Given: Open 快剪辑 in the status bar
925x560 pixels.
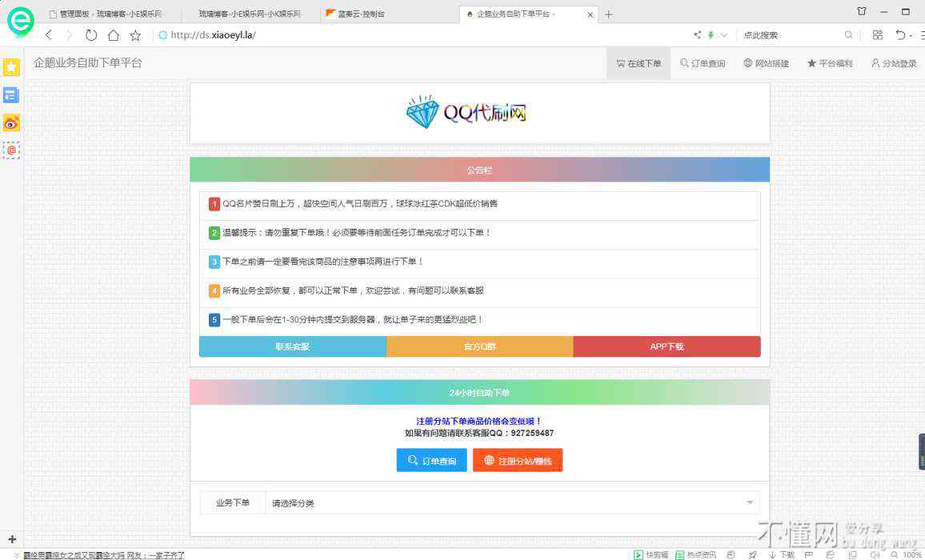Looking at the screenshot, I should pos(651,554).
